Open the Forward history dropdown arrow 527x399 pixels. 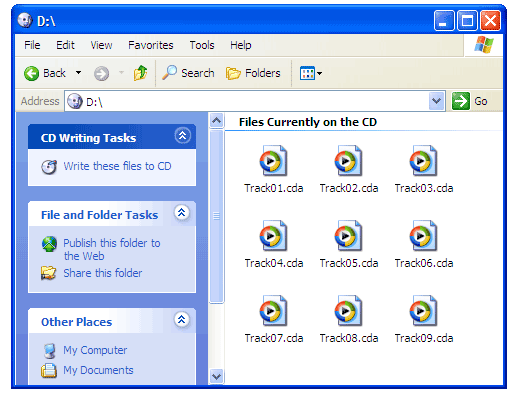coord(121,73)
